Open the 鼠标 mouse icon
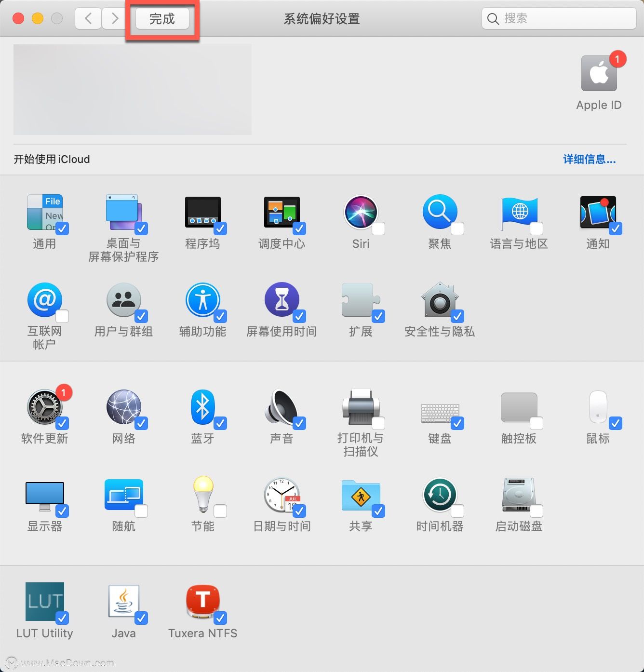The width and height of the screenshot is (644, 672). pyautogui.click(x=598, y=407)
